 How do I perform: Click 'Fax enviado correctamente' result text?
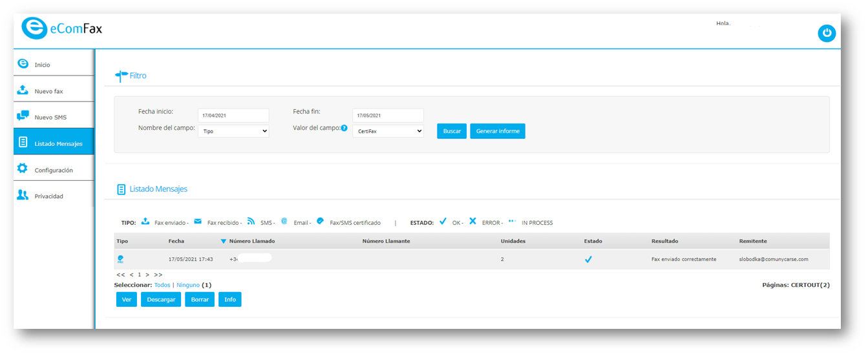(684, 259)
